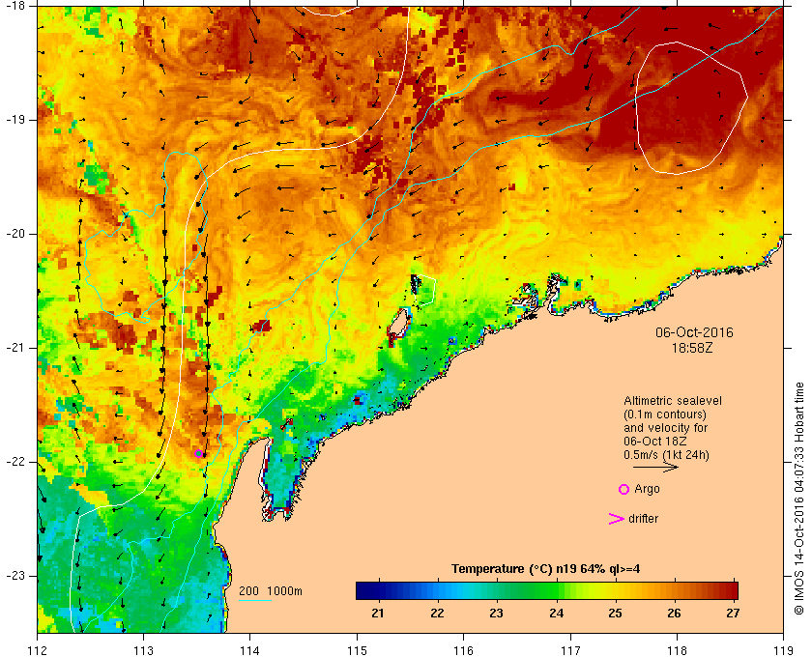Viewport: 812px width, 657px height.
Task: Click the magenta drifter legend arrow symbol
Action: 617,519
